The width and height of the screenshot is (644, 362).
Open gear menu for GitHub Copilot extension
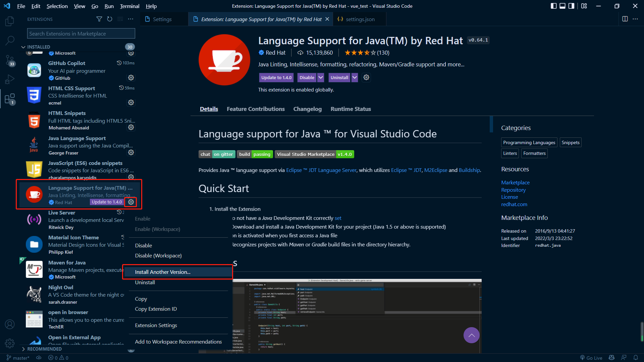[x=131, y=78]
